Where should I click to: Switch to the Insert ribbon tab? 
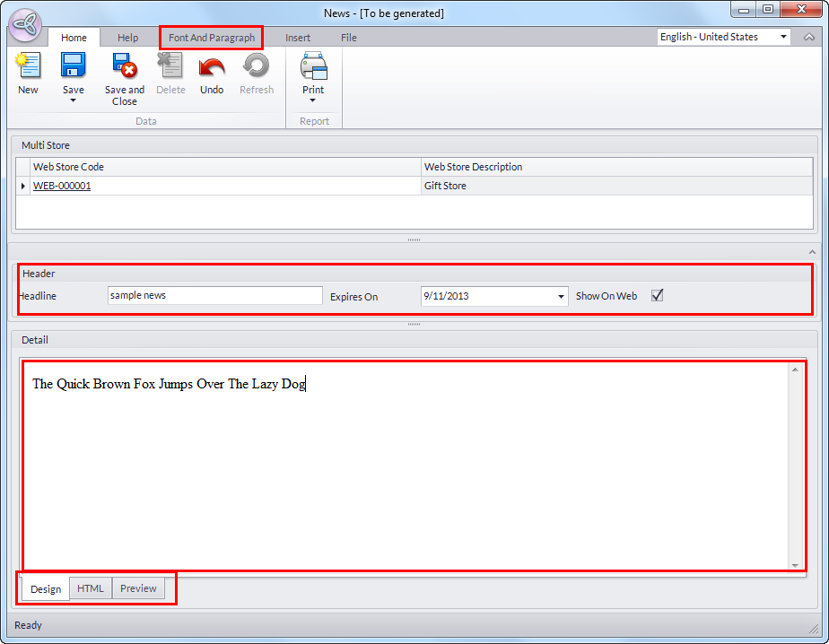click(298, 38)
